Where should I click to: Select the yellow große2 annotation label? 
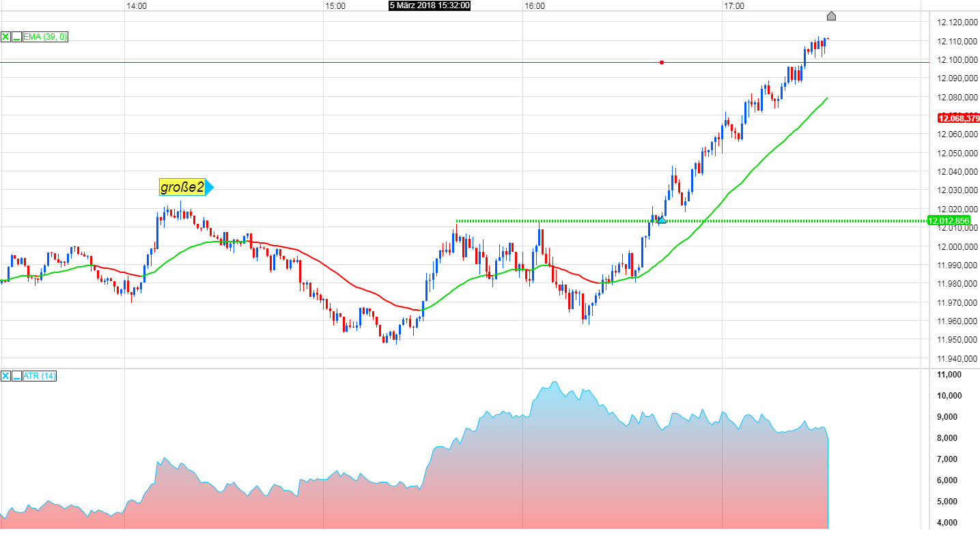pyautogui.click(x=182, y=187)
